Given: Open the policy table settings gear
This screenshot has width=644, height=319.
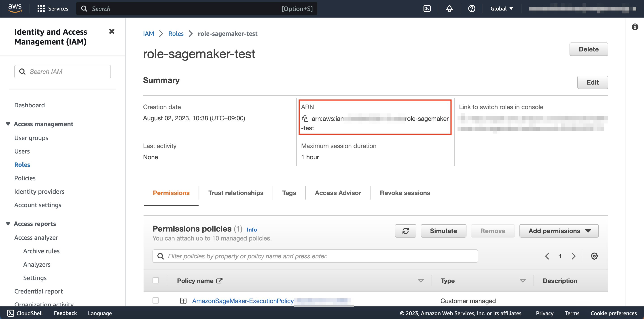Looking at the screenshot, I should [594, 256].
